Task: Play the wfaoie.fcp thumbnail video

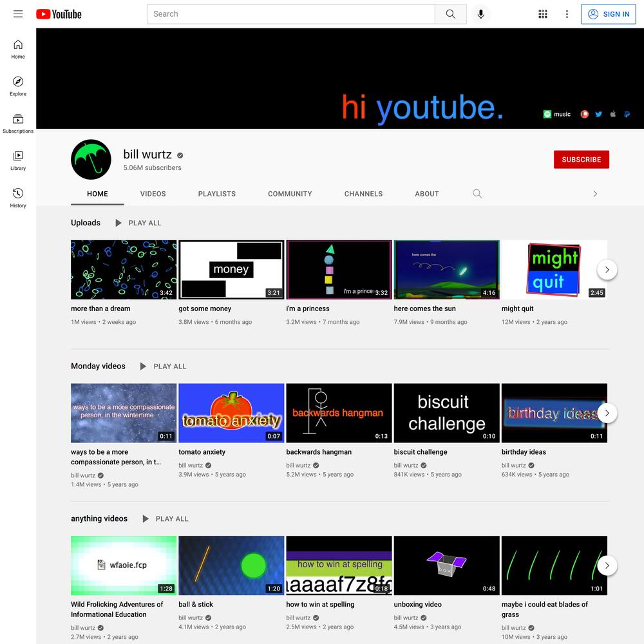Action: tap(124, 565)
